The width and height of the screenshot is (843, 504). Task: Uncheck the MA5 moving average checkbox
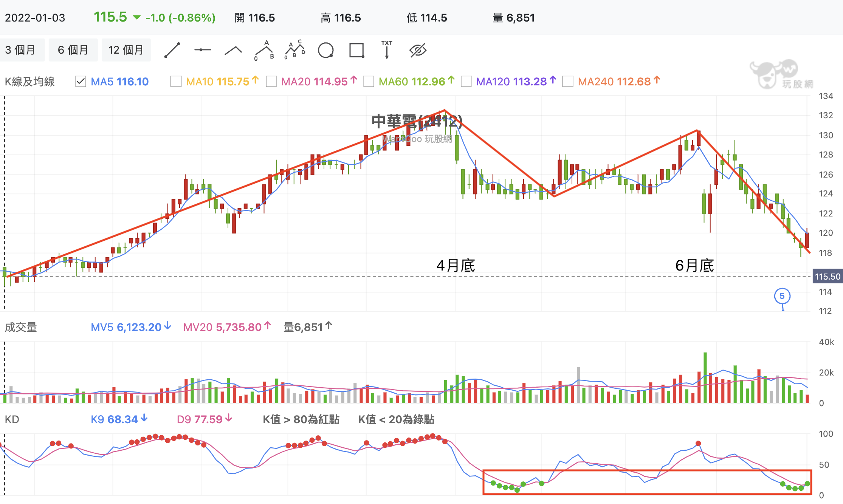coord(81,82)
